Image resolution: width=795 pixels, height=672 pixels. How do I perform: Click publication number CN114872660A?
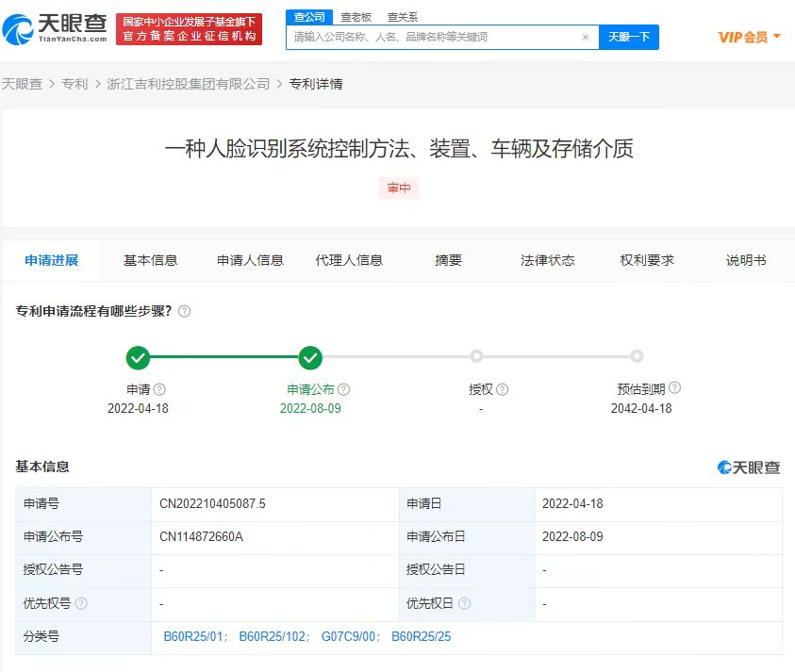(x=201, y=536)
